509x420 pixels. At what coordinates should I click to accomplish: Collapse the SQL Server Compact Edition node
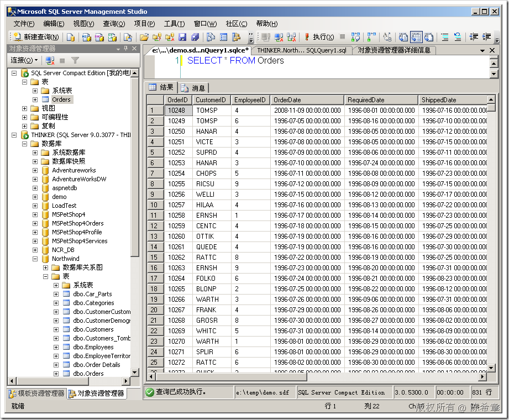14,73
